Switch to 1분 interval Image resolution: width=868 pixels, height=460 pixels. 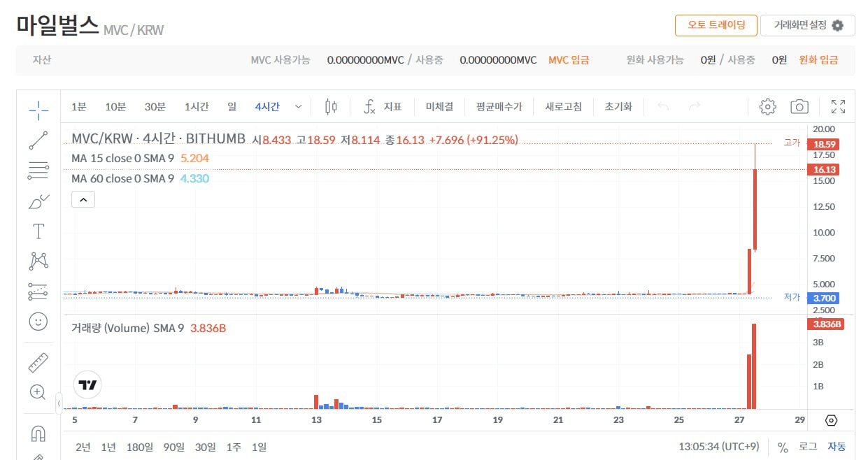(x=79, y=107)
